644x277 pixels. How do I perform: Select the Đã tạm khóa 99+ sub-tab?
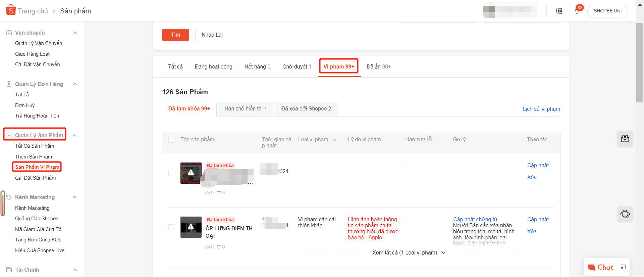tap(189, 109)
